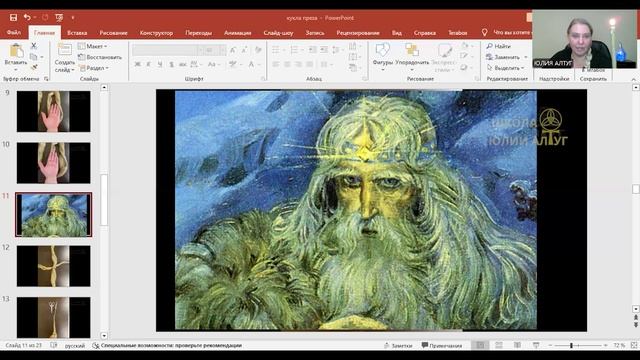Screen dimensions: 640x360
Task: Switch to the Слайд-шоу ribbon tab
Action: click(278, 33)
